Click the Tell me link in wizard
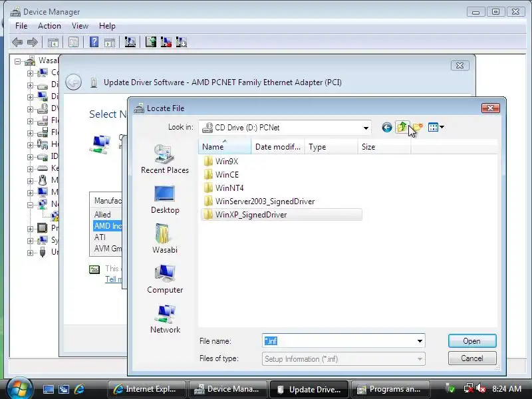The width and height of the screenshot is (532, 399). pyautogui.click(x=113, y=279)
